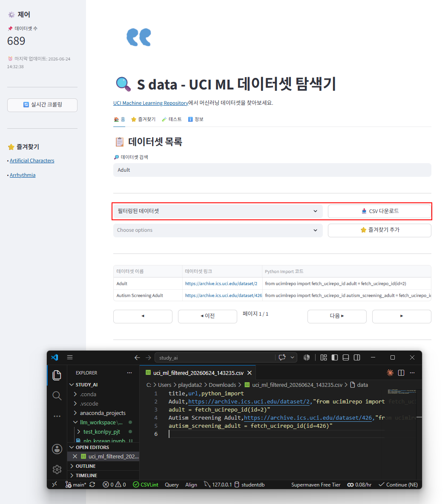This screenshot has height=504, width=448.
Task: Click the 데이터셋 검색 input containing Adult
Action: (x=272, y=170)
